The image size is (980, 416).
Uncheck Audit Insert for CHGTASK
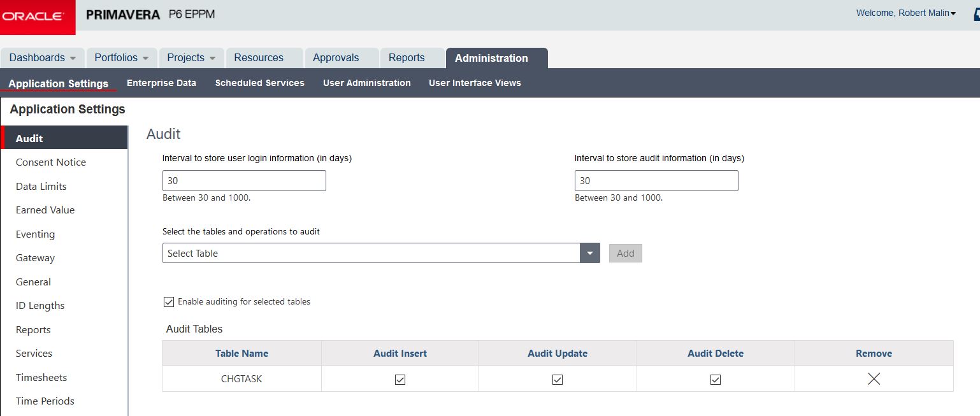pos(400,378)
